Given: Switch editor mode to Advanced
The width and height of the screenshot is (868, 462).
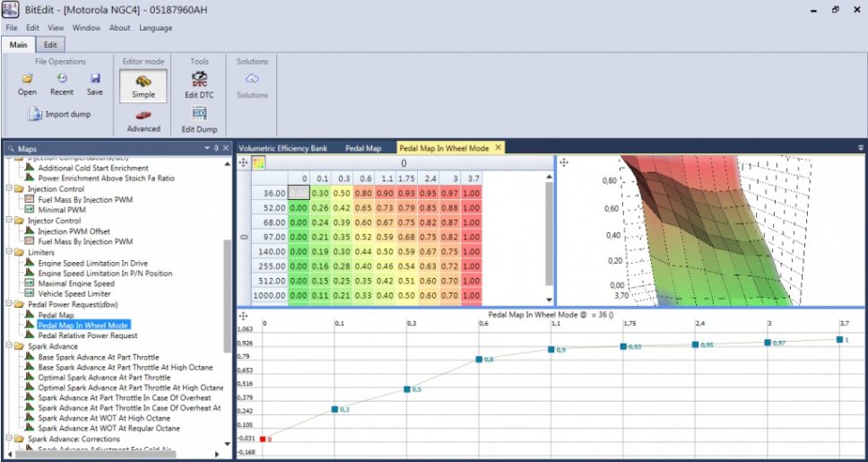Looking at the screenshot, I should pyautogui.click(x=143, y=119).
